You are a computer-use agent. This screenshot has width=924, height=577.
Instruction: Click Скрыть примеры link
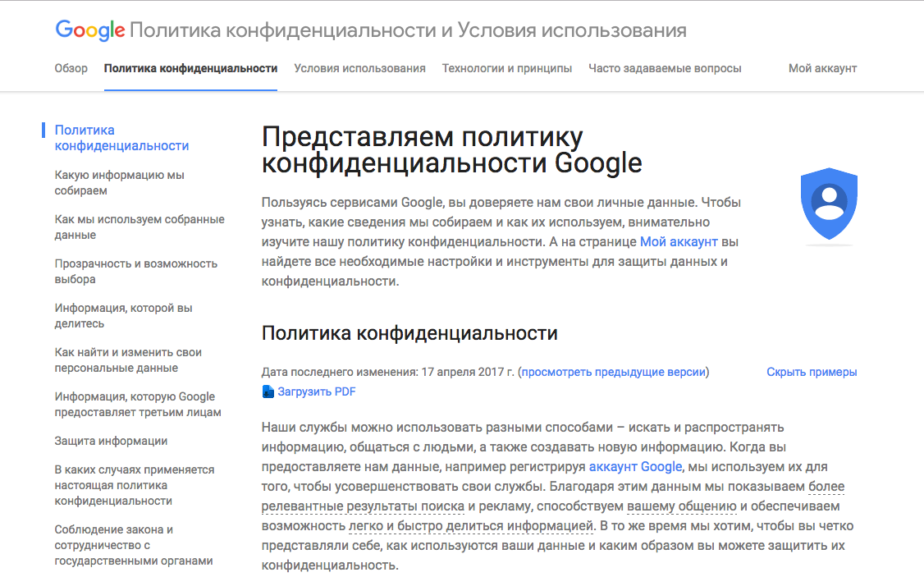coord(812,372)
